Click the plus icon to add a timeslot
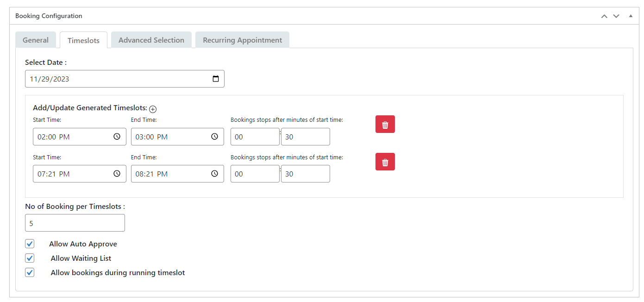 153,109
